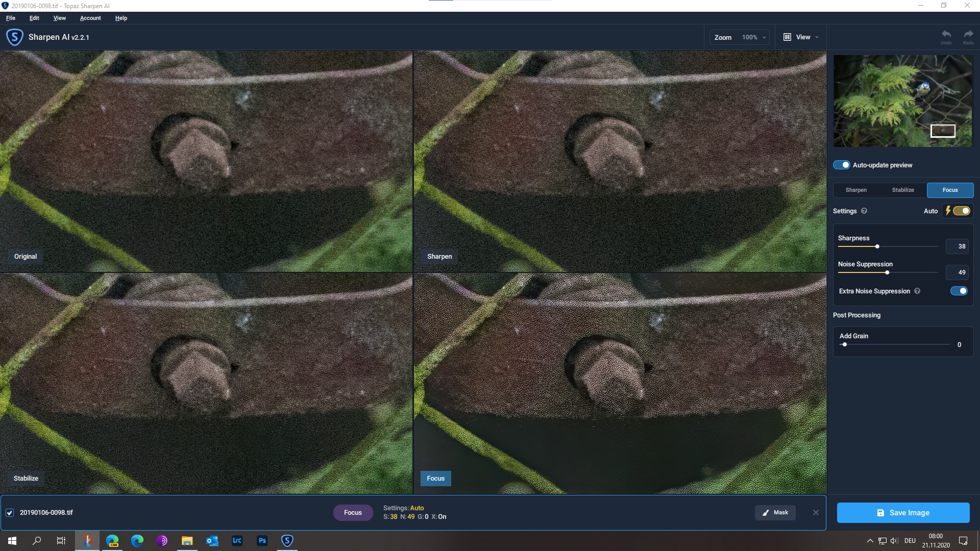Turn off the Extra Noise Suppression switch
The width and height of the screenshot is (980, 551).
[959, 291]
